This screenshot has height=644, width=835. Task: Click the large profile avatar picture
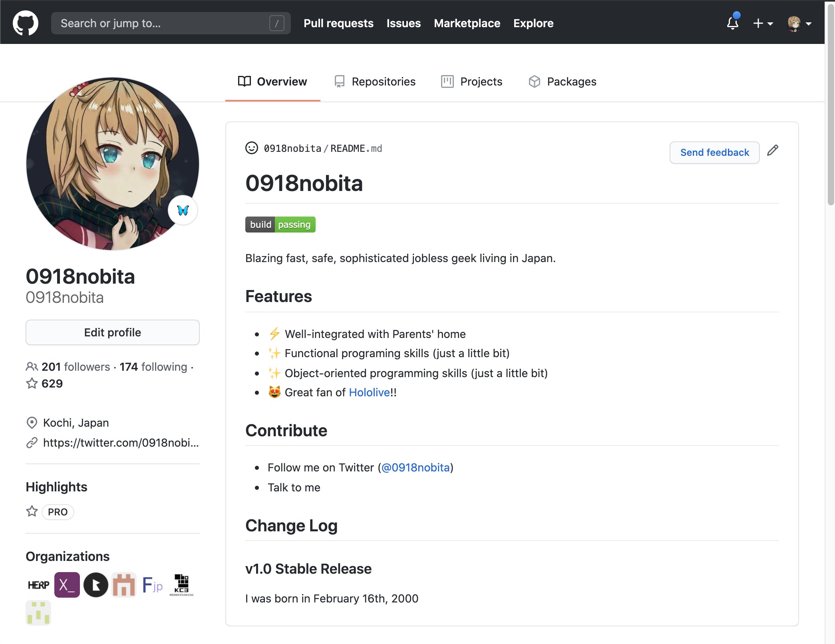pos(113,164)
